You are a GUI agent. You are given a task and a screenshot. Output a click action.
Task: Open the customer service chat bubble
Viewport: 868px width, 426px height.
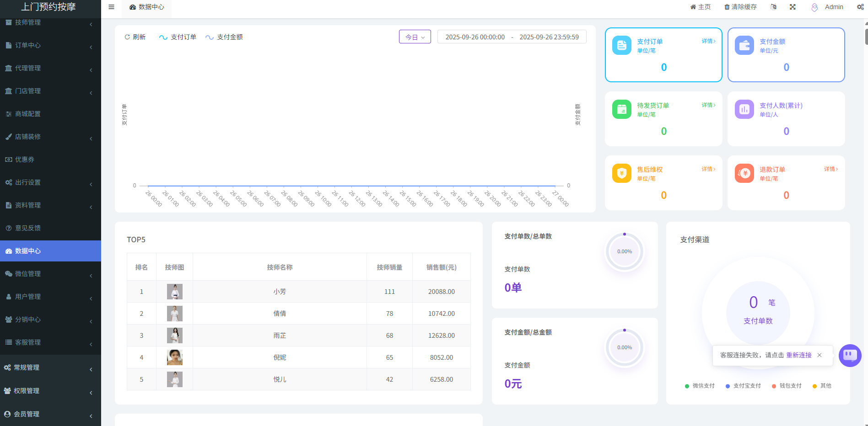(850, 355)
